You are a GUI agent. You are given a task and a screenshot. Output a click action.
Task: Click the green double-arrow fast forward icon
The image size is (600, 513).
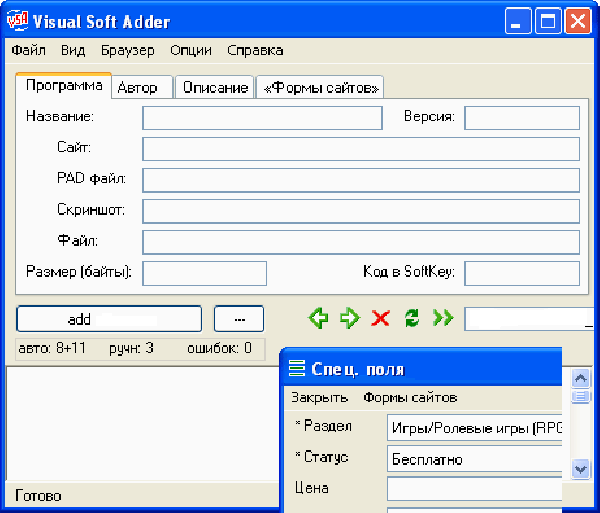tap(443, 318)
